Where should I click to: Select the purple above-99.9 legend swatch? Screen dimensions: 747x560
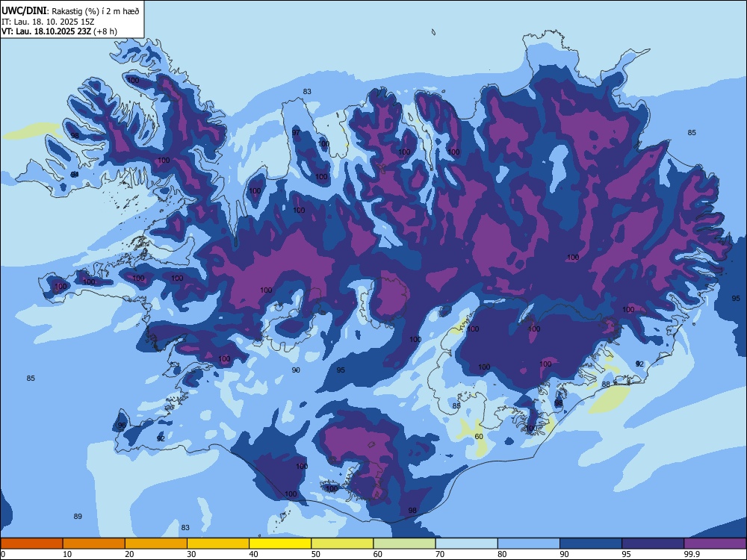click(x=715, y=544)
